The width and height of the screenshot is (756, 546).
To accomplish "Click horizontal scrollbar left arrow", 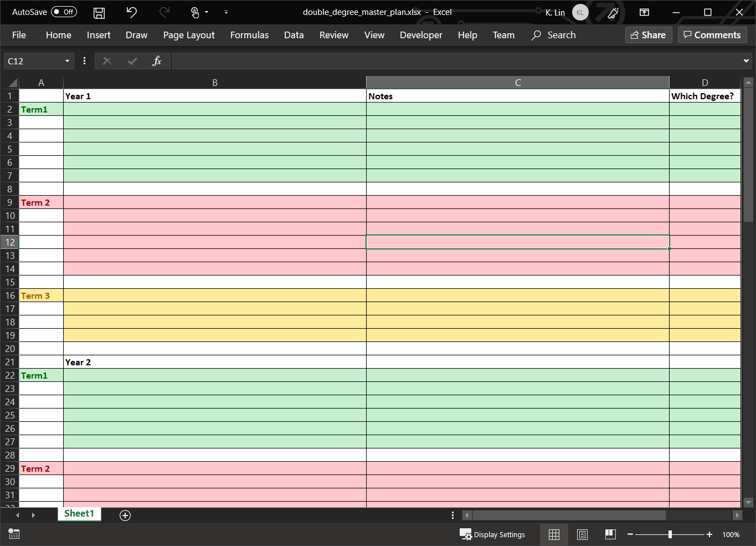I will (x=466, y=515).
